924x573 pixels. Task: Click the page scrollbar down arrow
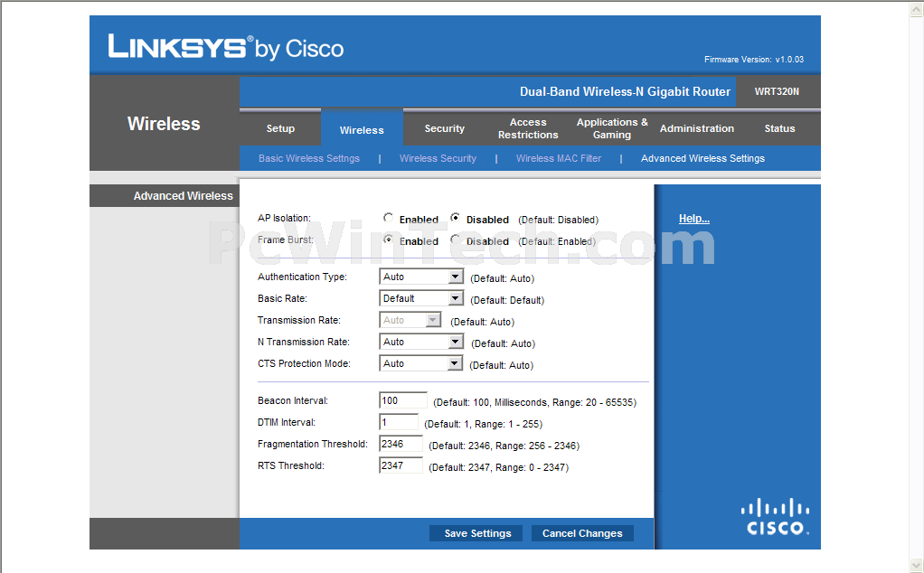(917, 566)
